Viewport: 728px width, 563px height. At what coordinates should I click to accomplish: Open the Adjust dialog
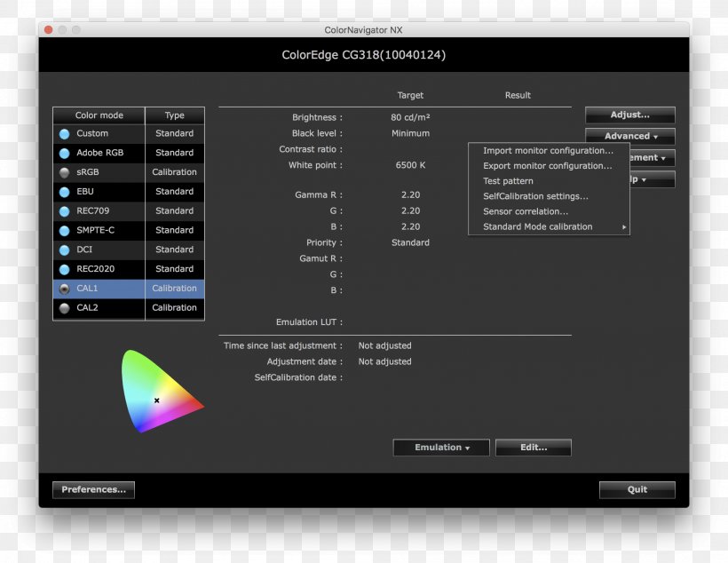pos(630,115)
